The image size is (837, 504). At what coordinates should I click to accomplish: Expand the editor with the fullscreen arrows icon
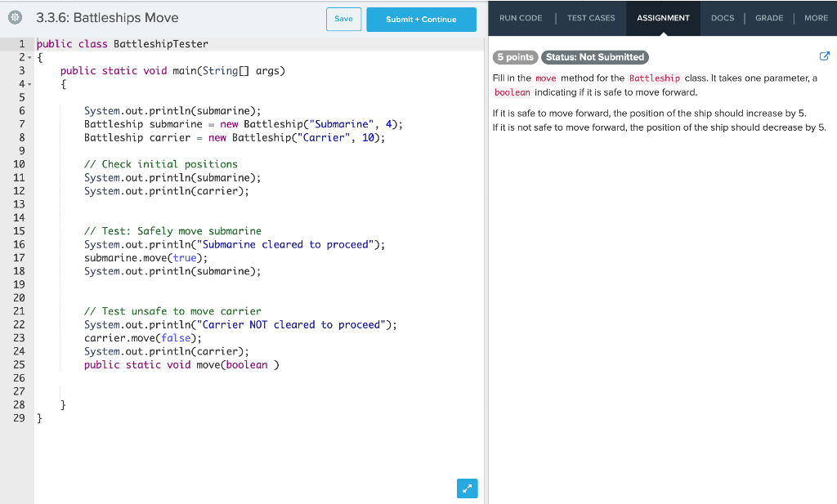click(x=467, y=488)
